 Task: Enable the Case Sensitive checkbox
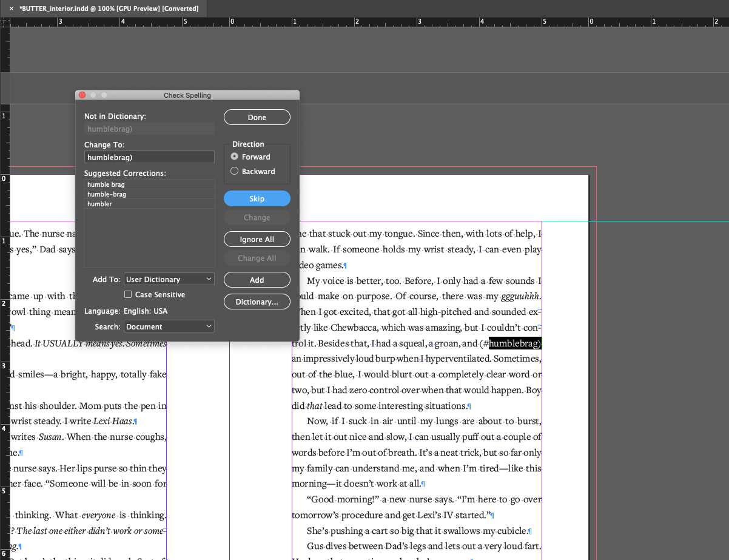click(x=128, y=294)
